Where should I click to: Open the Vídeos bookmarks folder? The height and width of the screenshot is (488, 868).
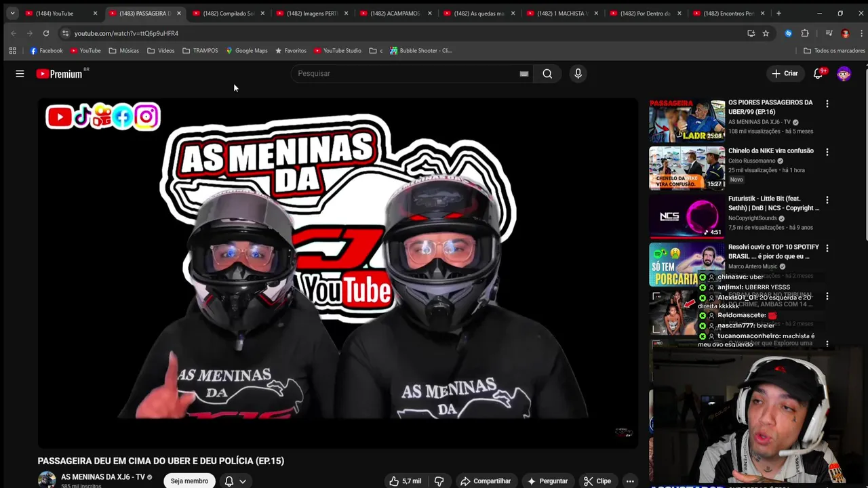tap(161, 50)
